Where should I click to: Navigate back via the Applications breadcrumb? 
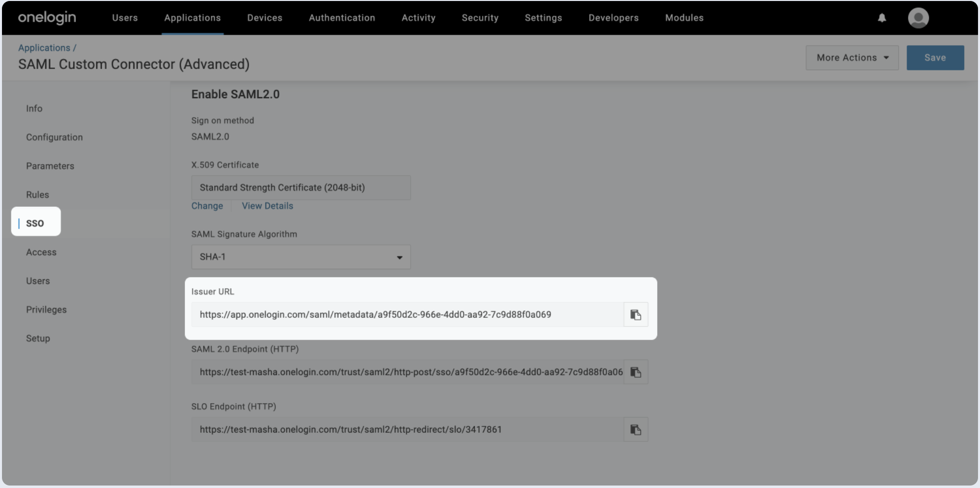44,48
